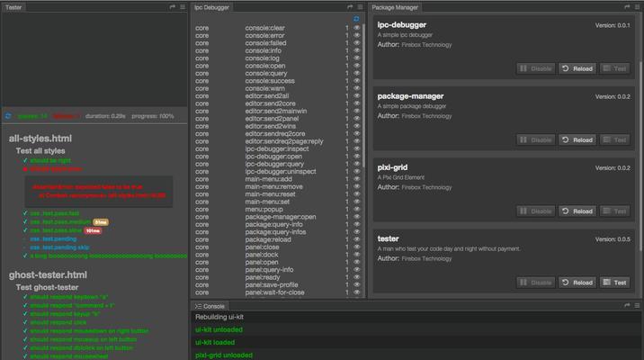644x360 pixels.
Task: Toggle the eye icon for package:reload
Action: pos(356,239)
